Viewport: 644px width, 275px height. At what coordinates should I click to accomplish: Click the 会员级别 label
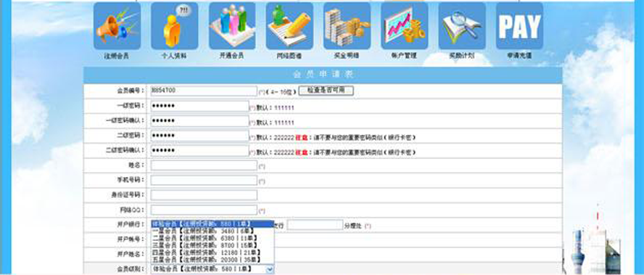click(x=131, y=269)
